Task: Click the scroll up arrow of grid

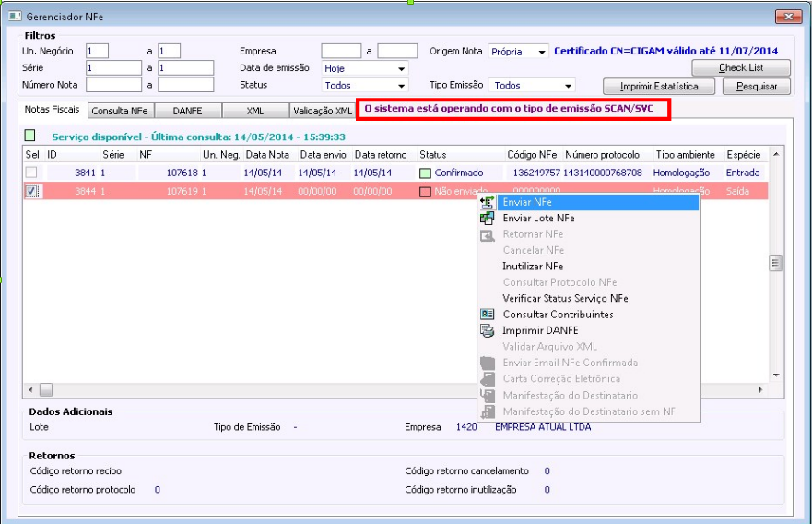Action: [776, 154]
